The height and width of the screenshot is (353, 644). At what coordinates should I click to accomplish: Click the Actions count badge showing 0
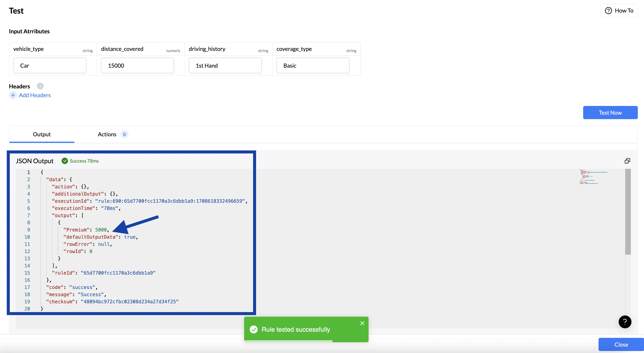tap(124, 134)
